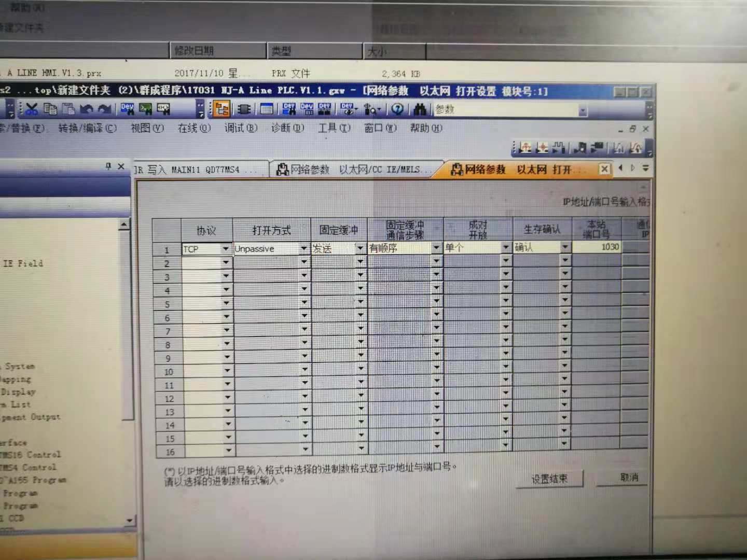Select the port number field showing 1030
The image size is (747, 560).
597,247
